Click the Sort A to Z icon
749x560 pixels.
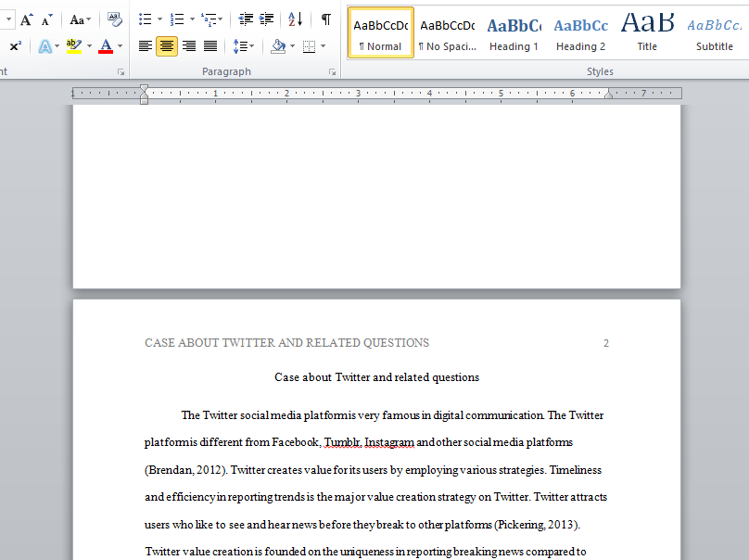pyautogui.click(x=295, y=19)
